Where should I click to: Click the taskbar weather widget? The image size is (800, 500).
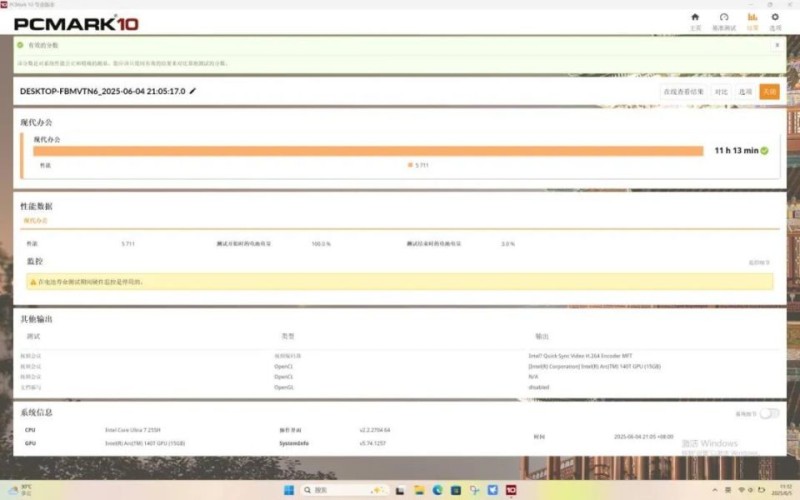click(20, 490)
